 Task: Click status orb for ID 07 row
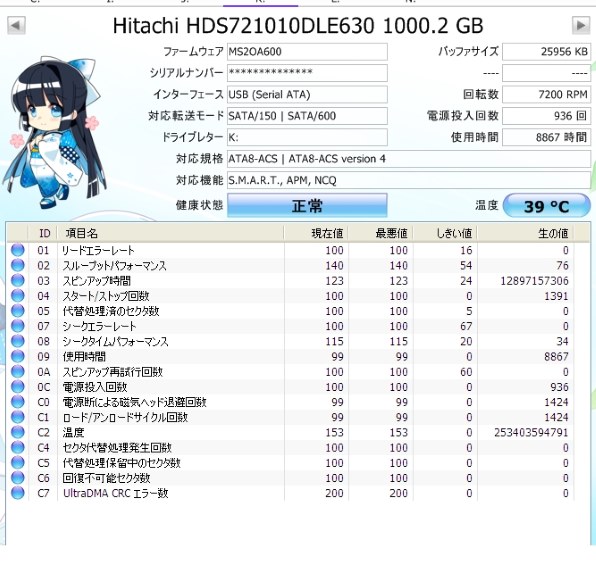(x=17, y=326)
